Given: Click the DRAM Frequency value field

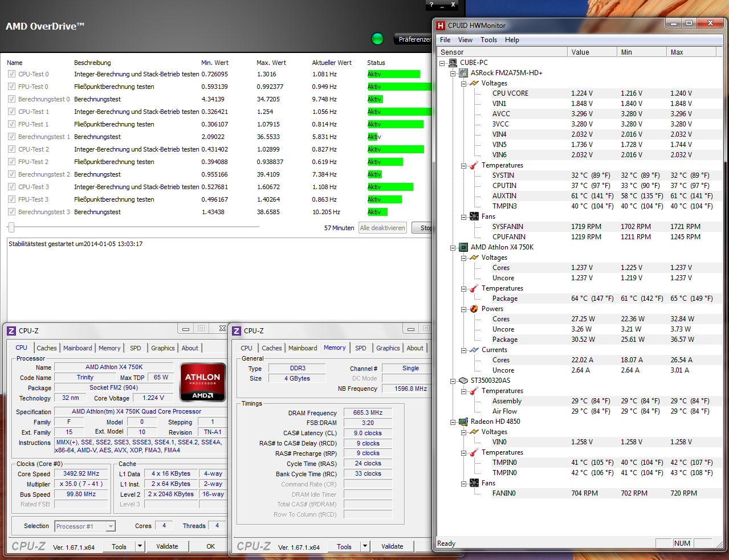Looking at the screenshot, I should 368,412.
